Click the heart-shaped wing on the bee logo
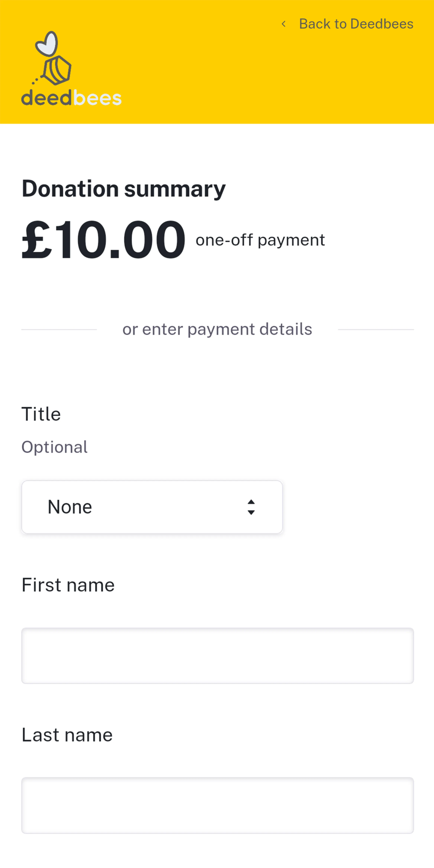 click(47, 44)
